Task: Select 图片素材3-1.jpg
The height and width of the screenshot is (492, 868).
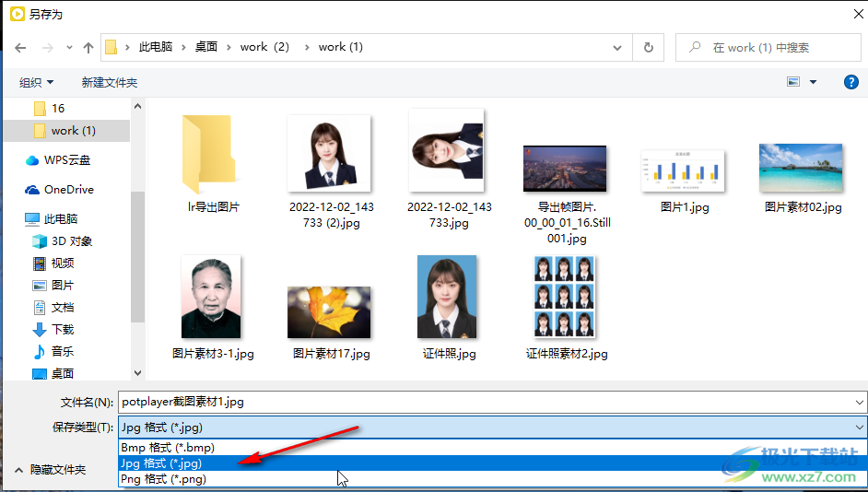Action: pos(213,308)
